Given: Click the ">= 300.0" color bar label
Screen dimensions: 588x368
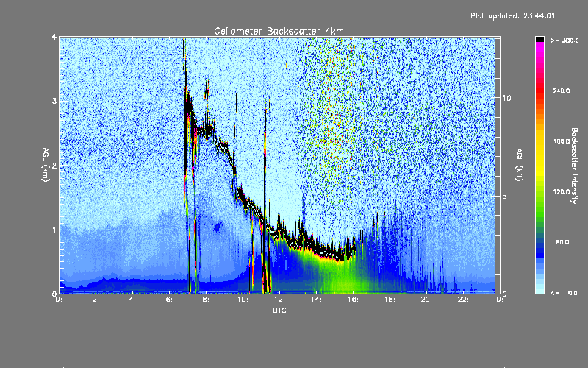Looking at the screenshot, I should coord(564,40).
